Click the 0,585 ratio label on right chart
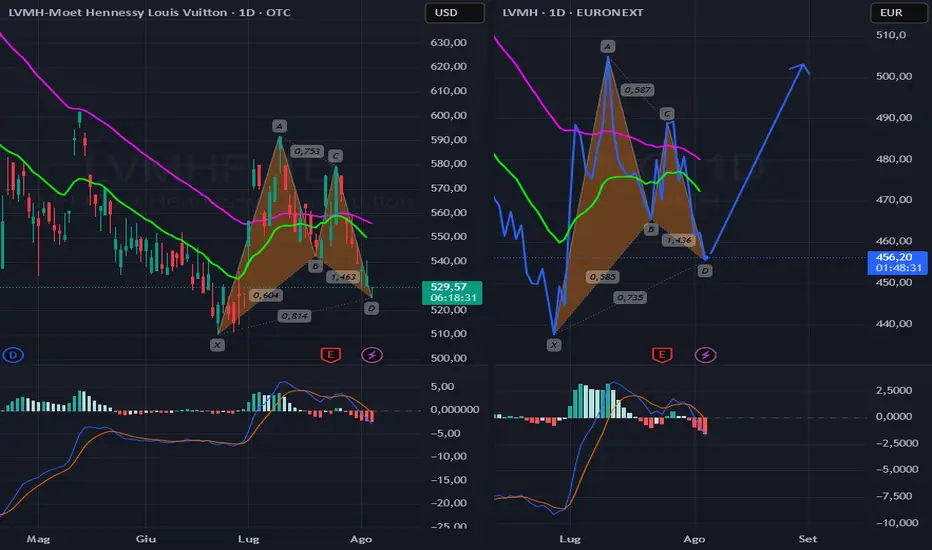Screen dimensions: 932x550 coord(602,276)
